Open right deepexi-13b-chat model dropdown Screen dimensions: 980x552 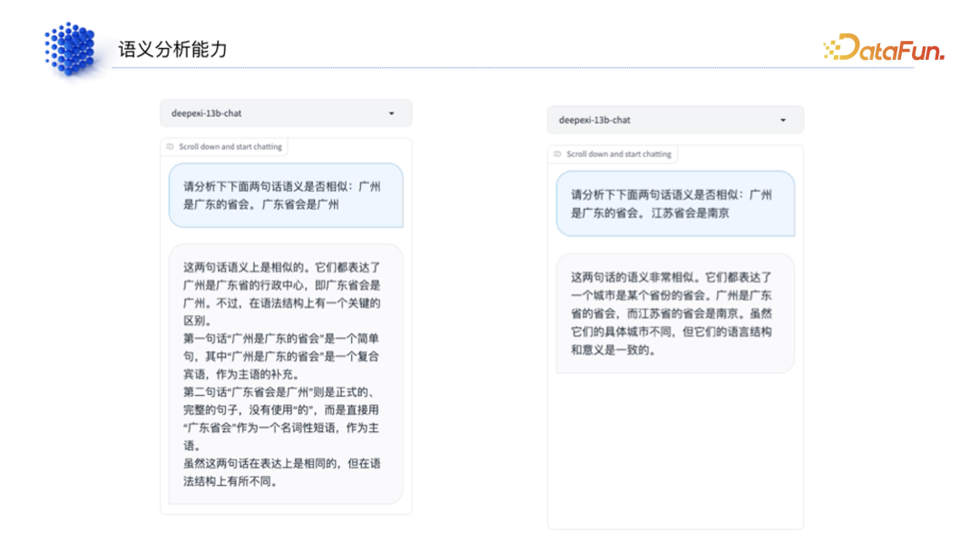point(675,120)
